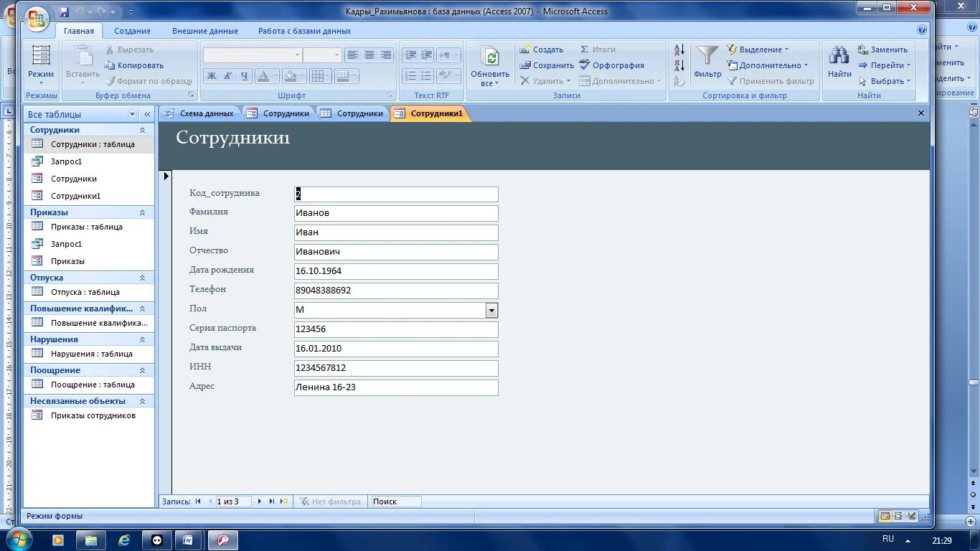Click Создать new record
Screen dimensions: 980x551
542,50
